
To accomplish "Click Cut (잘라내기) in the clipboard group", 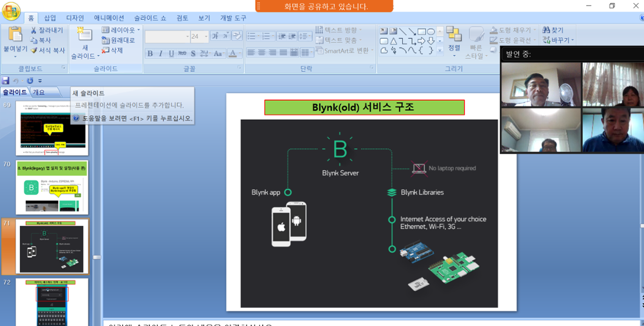I will (47, 30).
